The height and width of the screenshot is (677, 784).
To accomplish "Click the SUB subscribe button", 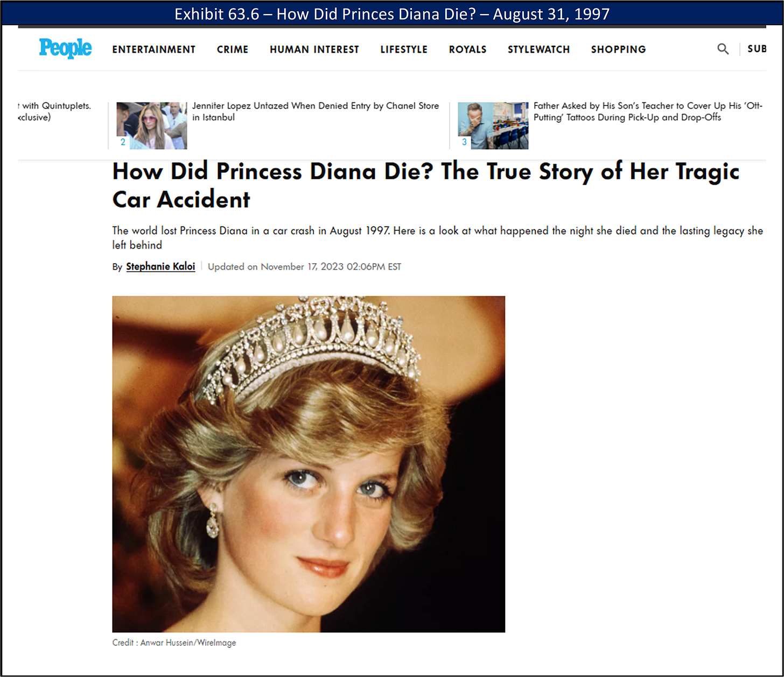I will 757,49.
